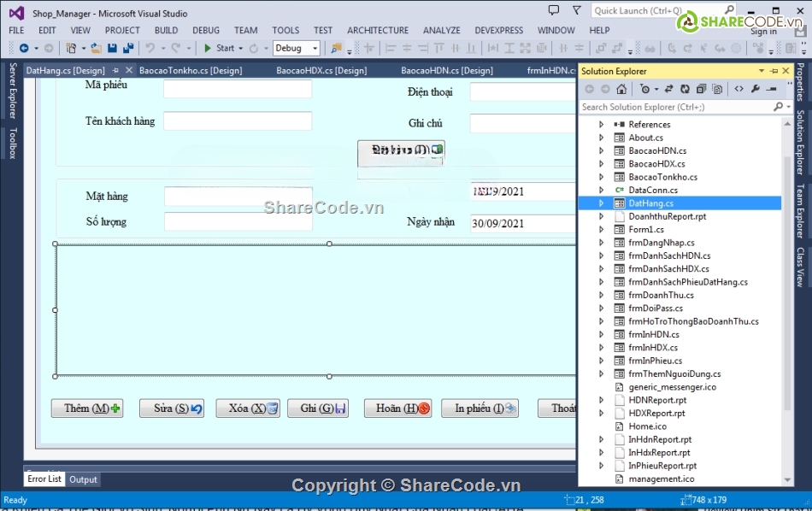Click the Home icon in Solution Explorer
Viewport: 812px width, 511px height.
coord(621,89)
